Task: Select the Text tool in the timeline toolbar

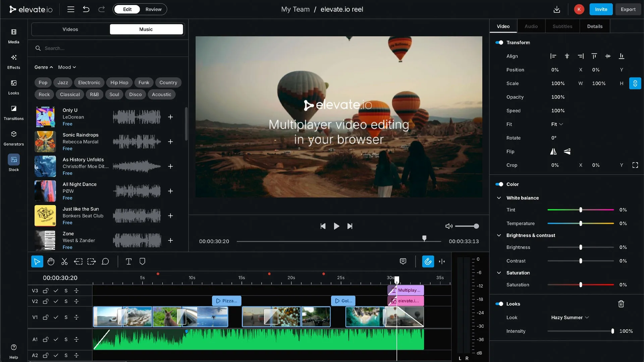Action: [128, 261]
